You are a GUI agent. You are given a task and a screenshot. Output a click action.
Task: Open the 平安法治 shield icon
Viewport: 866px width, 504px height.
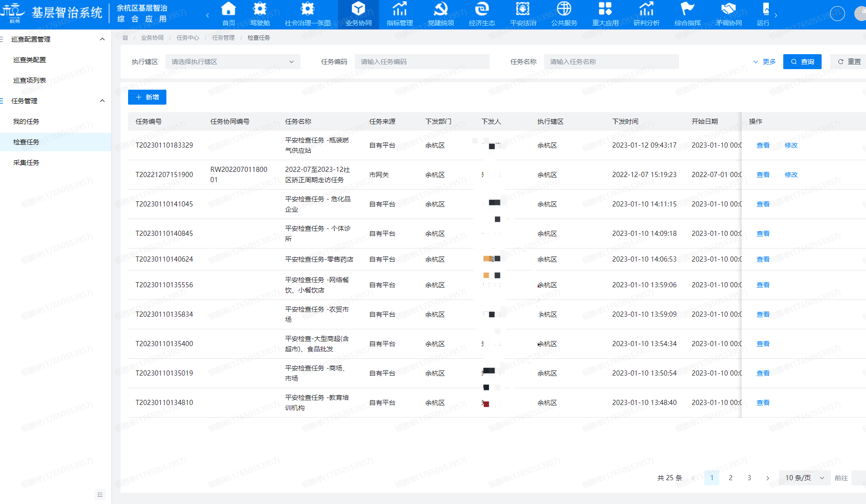[x=523, y=9]
